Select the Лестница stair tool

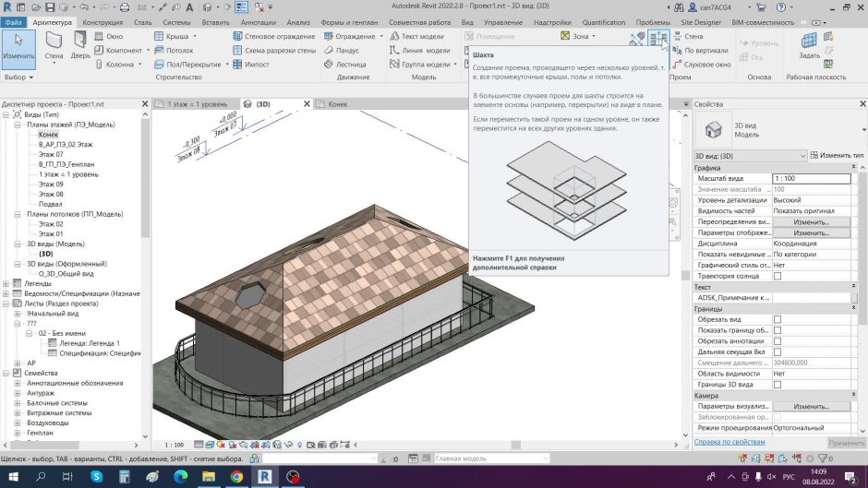point(344,65)
